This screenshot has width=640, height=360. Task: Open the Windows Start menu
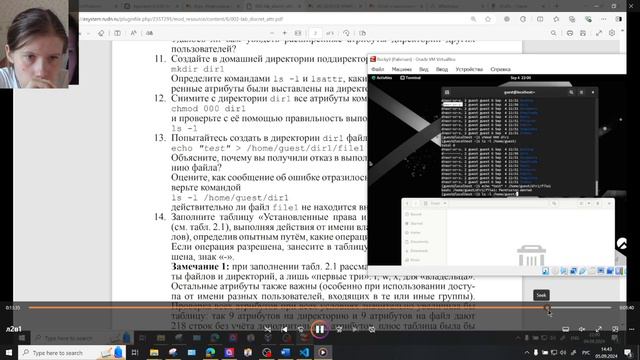[x=9, y=352]
